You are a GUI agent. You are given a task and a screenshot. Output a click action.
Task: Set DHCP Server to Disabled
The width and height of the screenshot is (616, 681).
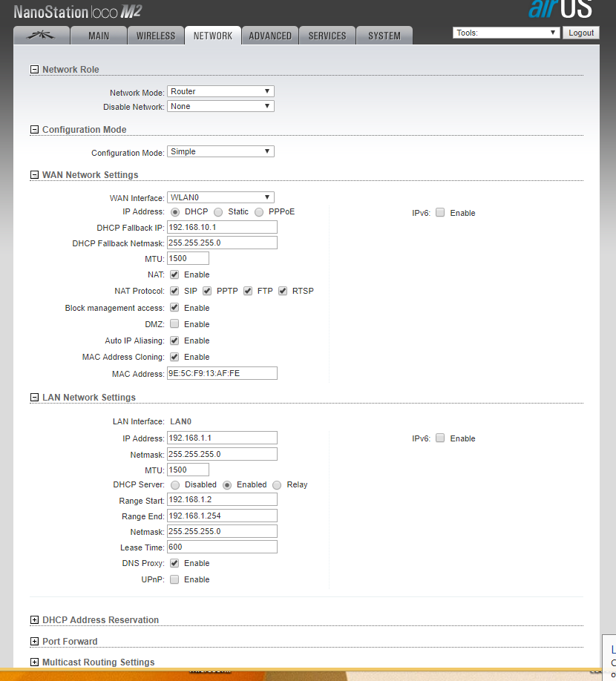(175, 484)
